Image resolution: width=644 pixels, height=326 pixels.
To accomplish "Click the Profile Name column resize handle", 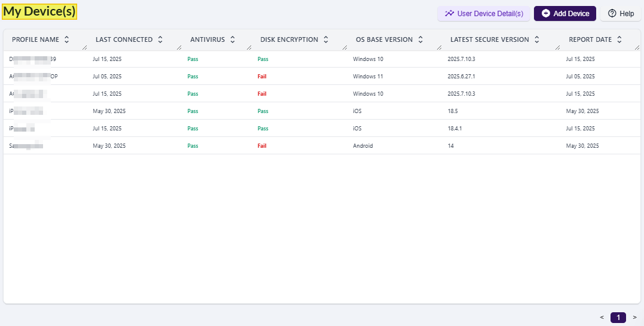I will coord(84,47).
